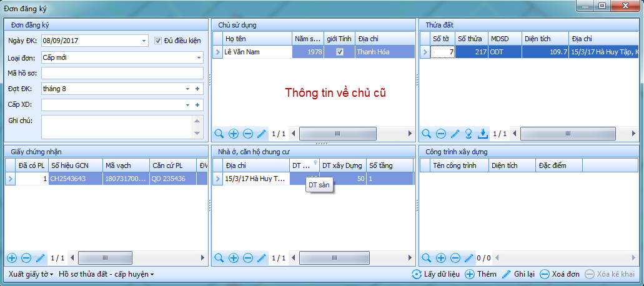Click the map location icon in Thửa đất panel
The image size is (644, 286).
click(x=468, y=134)
